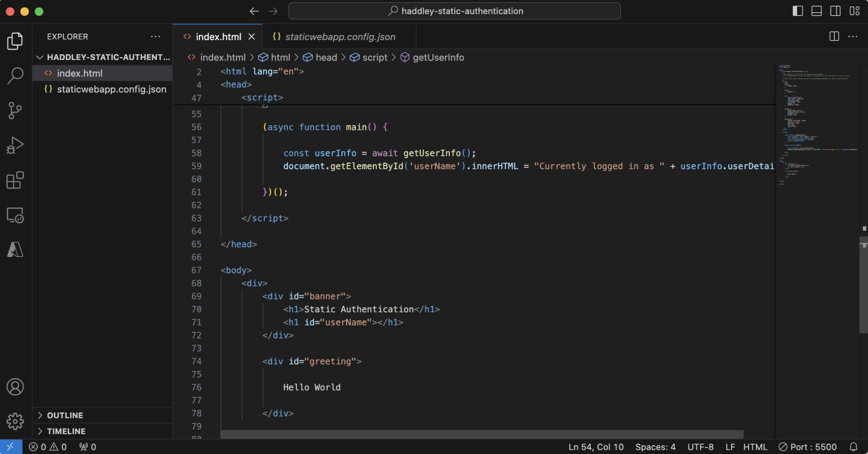This screenshot has width=868, height=454.
Task: Click the horizontal scrollbar in the editor
Action: coord(482,434)
